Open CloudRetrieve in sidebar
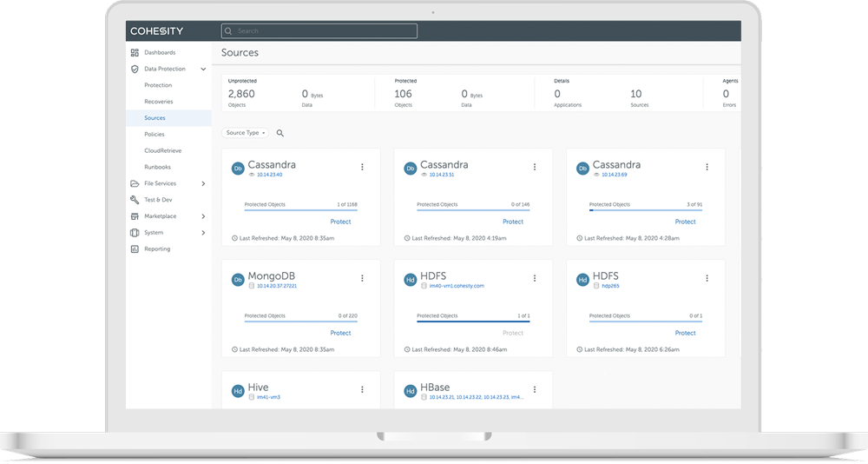This screenshot has width=868, height=464. [163, 151]
